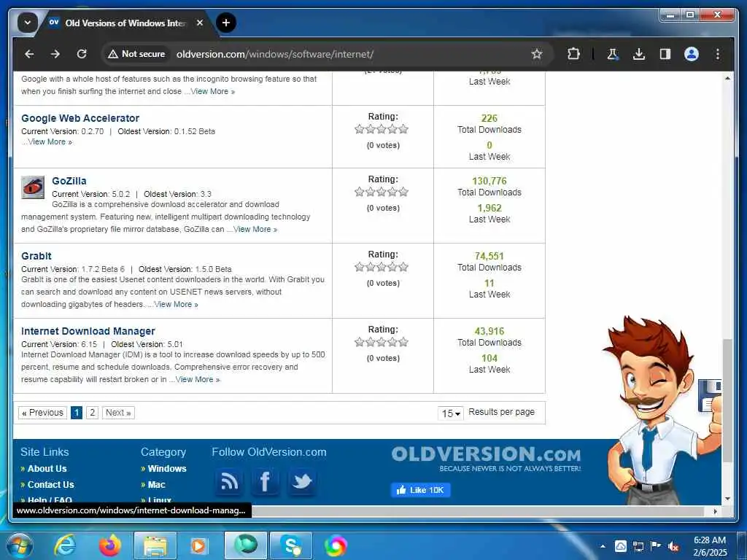Show hidden system tray icons
747x560 pixels.
tap(603, 546)
